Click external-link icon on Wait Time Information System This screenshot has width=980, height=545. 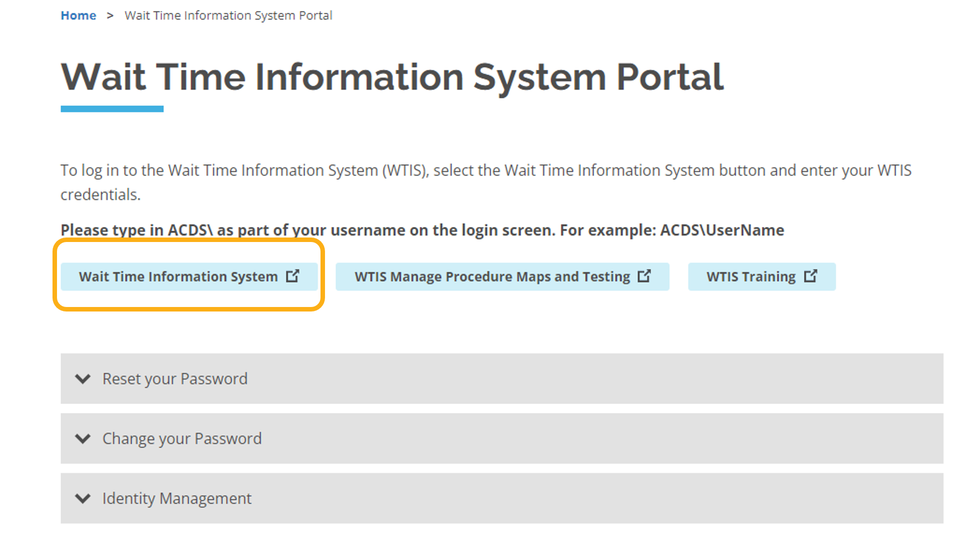292,276
